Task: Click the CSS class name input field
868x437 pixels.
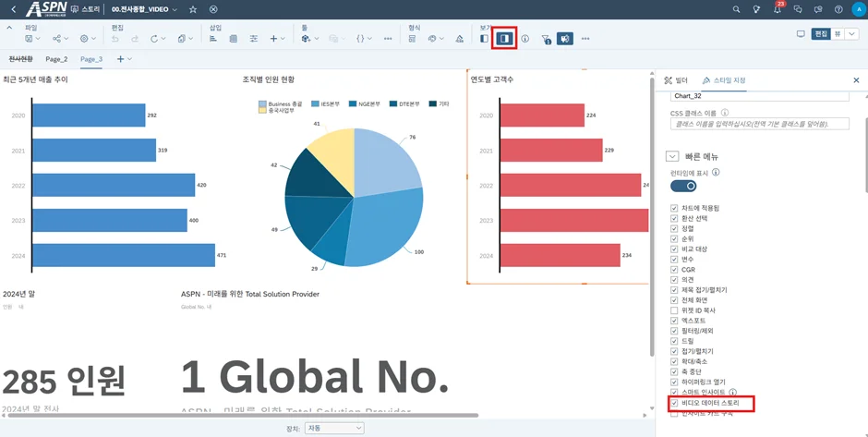Action: click(759, 124)
